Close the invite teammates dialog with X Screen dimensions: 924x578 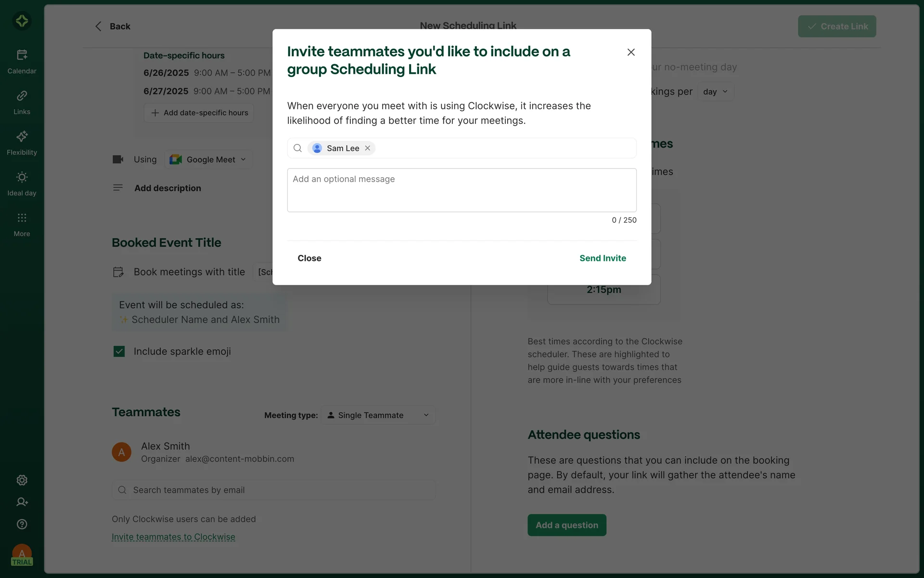631,52
